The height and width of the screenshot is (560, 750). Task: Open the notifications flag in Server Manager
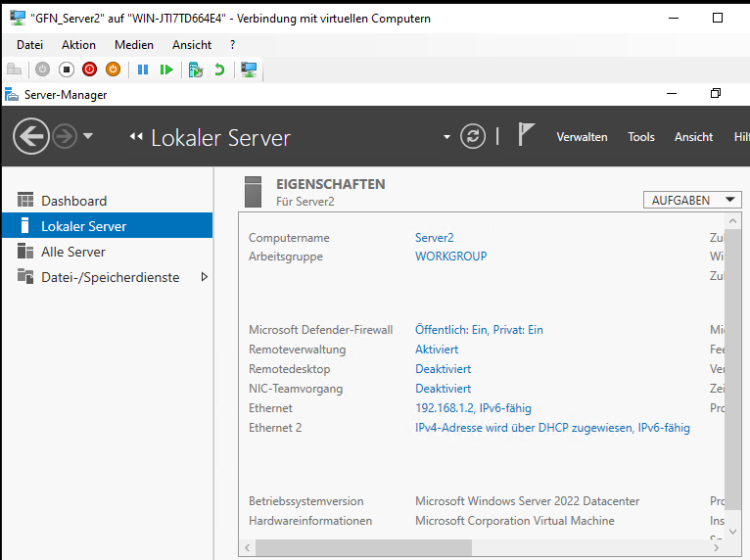(x=526, y=136)
